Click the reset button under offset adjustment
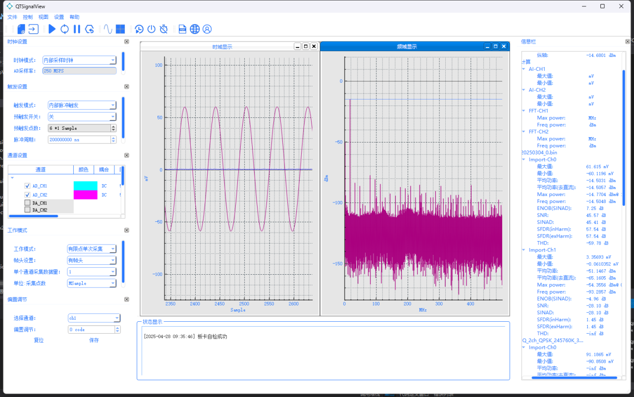This screenshot has height=397, width=634. point(38,340)
